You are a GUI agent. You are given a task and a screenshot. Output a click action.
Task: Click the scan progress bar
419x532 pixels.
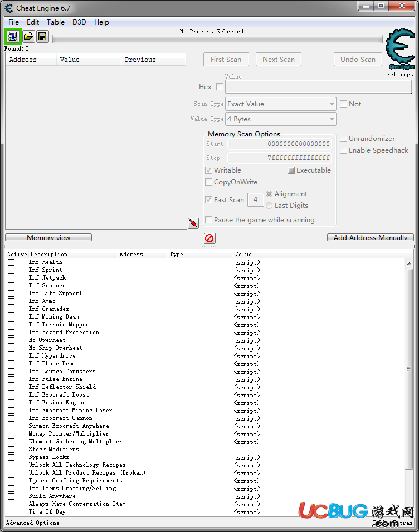coord(217,40)
